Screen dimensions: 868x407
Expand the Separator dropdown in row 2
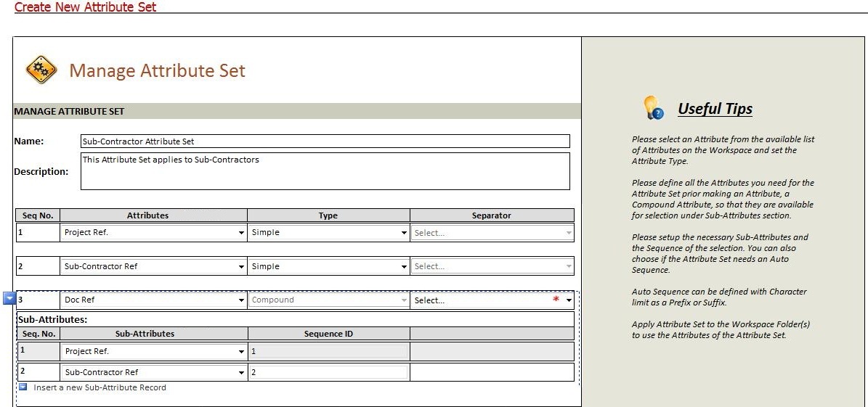(x=568, y=266)
